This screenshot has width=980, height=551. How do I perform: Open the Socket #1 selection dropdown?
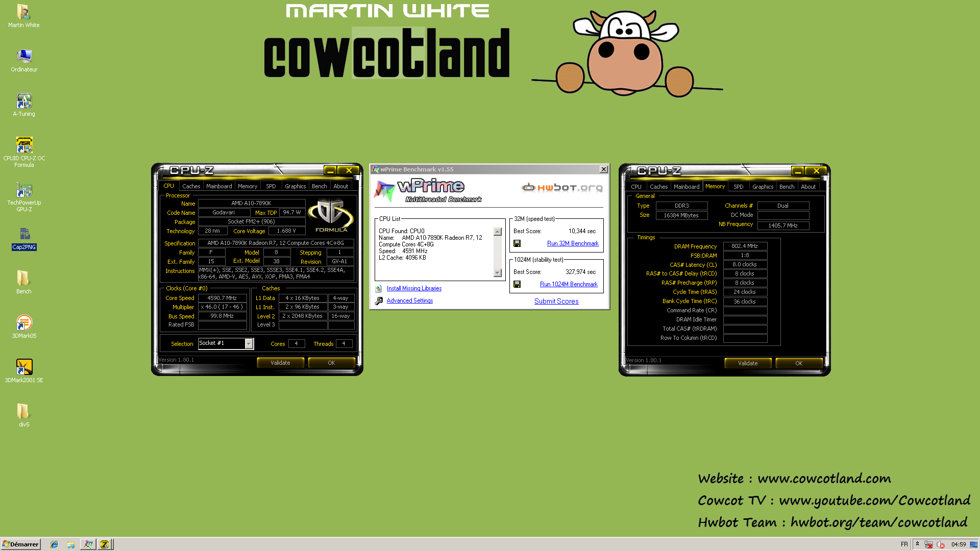(249, 344)
